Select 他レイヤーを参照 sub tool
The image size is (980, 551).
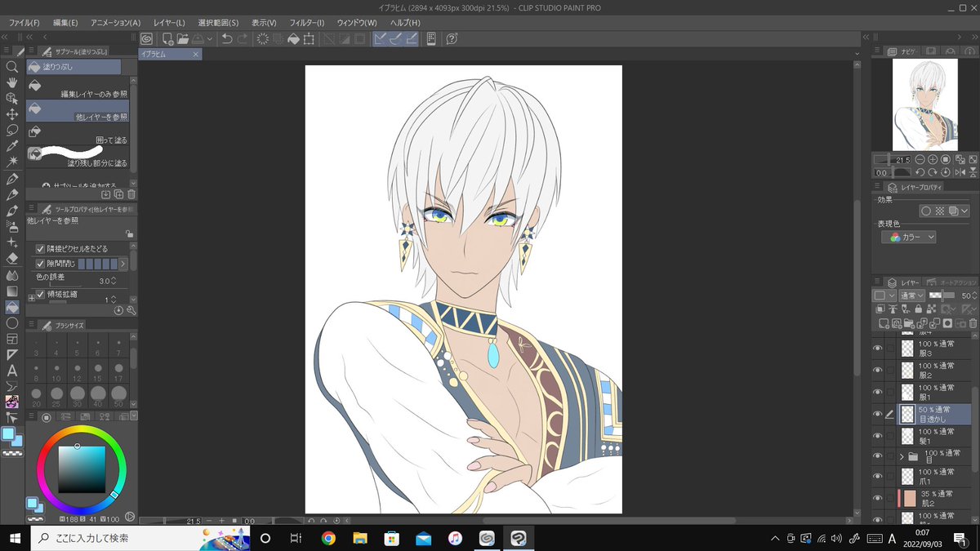[x=78, y=112]
